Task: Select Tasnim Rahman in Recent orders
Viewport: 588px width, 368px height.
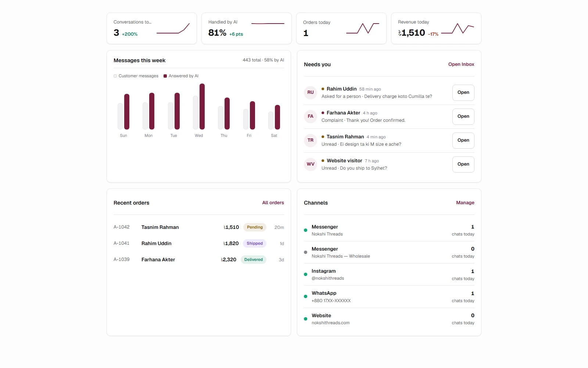Action: [x=160, y=227]
